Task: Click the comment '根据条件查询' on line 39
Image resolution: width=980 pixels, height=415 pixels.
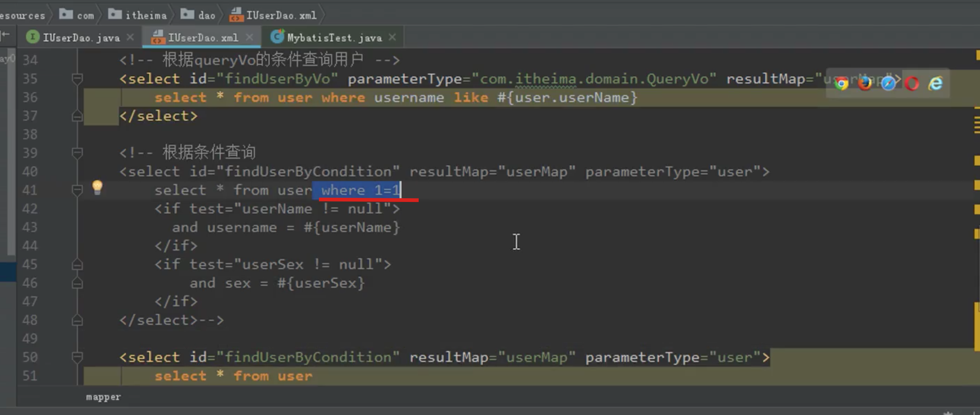Action: point(209,152)
